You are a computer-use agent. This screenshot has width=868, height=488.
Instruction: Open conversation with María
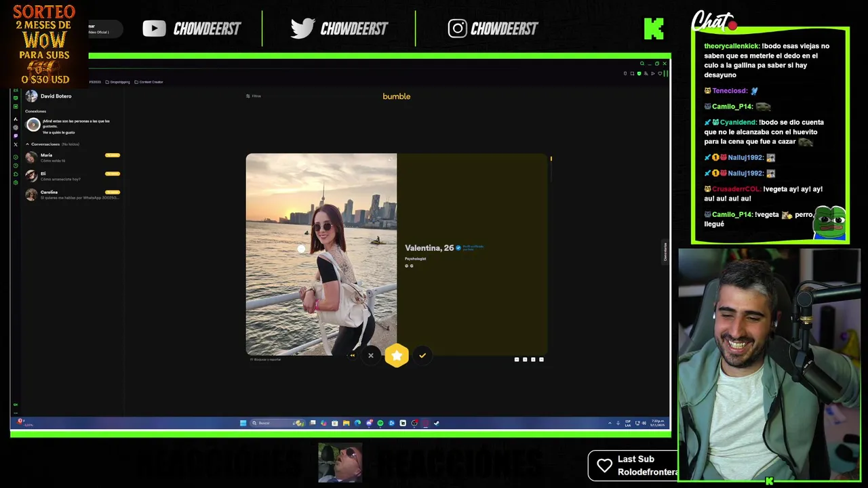73,158
